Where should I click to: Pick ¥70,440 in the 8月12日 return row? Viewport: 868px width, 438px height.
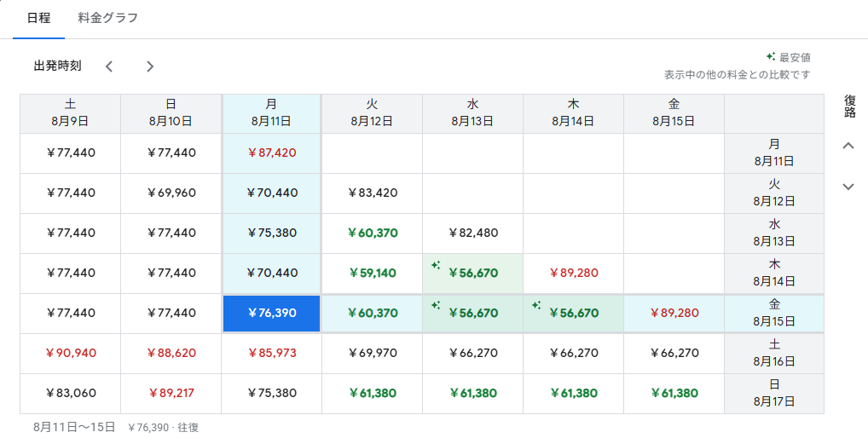pyautogui.click(x=271, y=193)
